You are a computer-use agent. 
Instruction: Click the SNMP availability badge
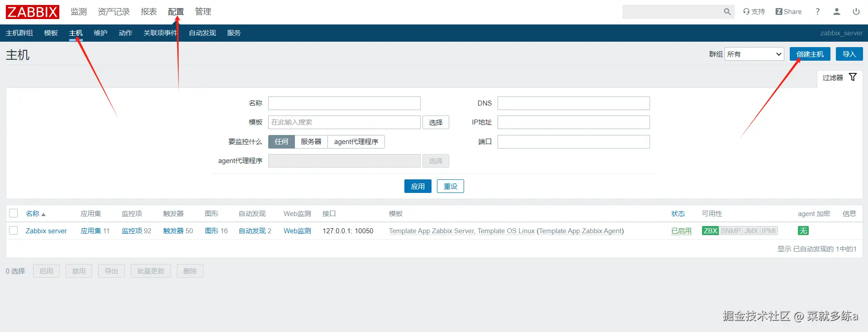(x=730, y=231)
